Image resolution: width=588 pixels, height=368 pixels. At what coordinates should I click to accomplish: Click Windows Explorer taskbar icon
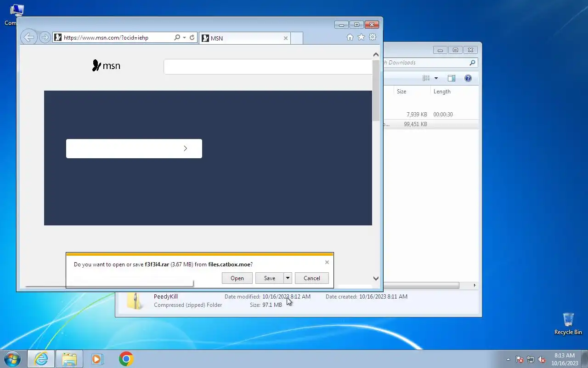point(69,359)
